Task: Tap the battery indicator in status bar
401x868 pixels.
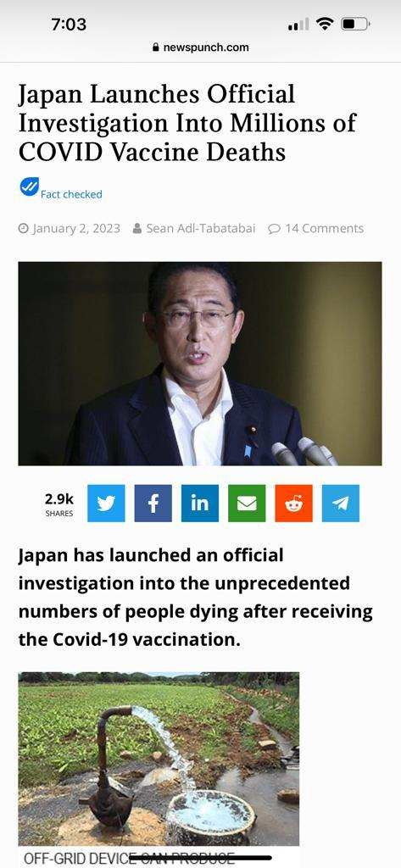Action: point(355,24)
